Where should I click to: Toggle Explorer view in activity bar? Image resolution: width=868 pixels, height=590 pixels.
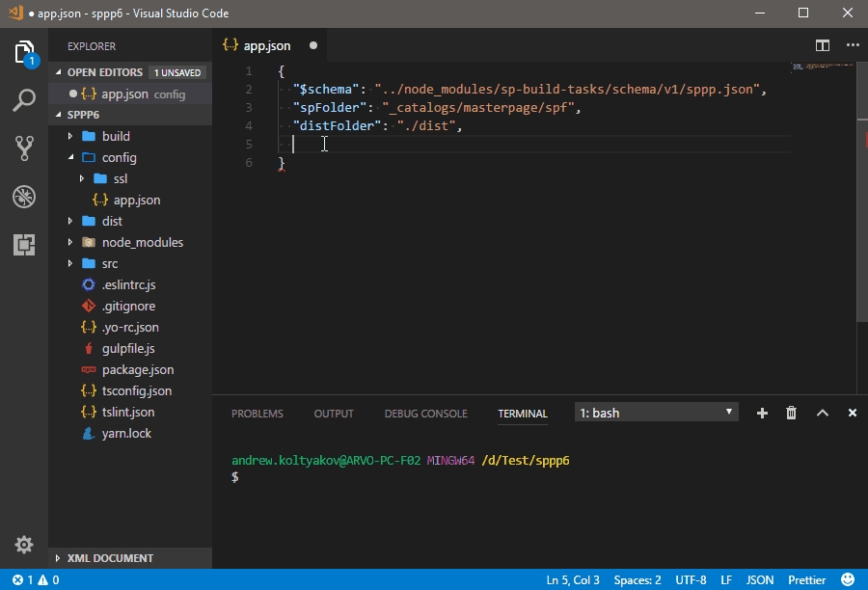pyautogui.click(x=24, y=52)
